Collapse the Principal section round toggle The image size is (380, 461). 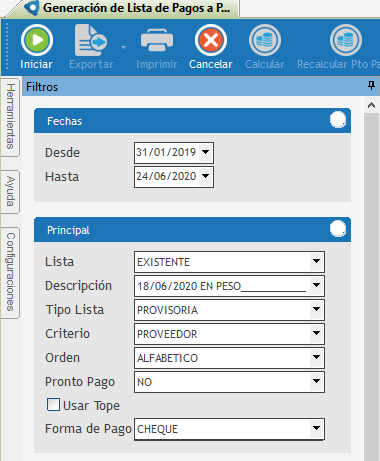[338, 229]
